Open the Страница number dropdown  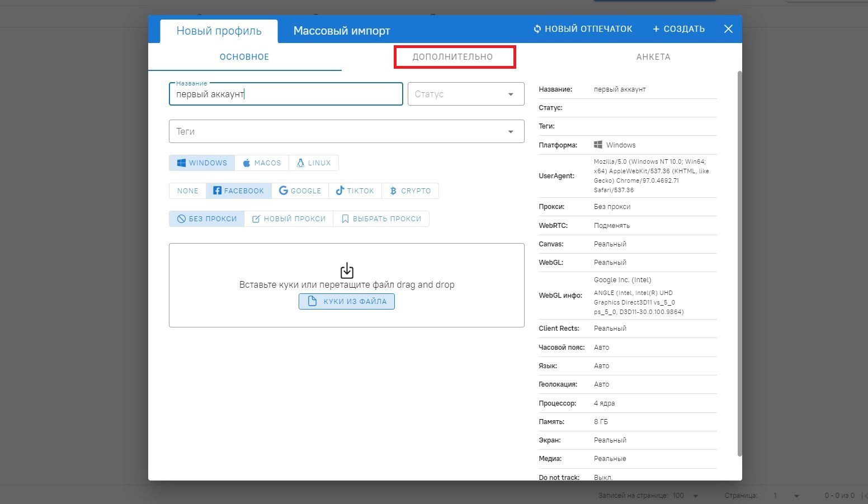(786, 496)
